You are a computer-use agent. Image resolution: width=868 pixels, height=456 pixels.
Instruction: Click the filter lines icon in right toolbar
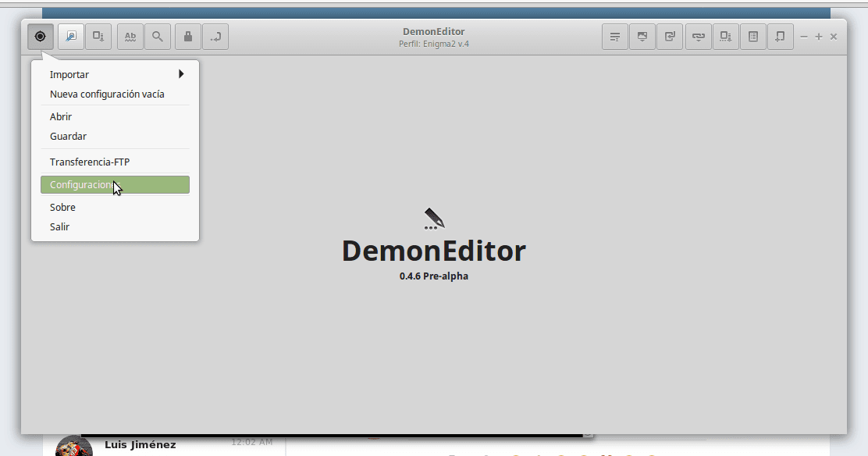coord(615,37)
